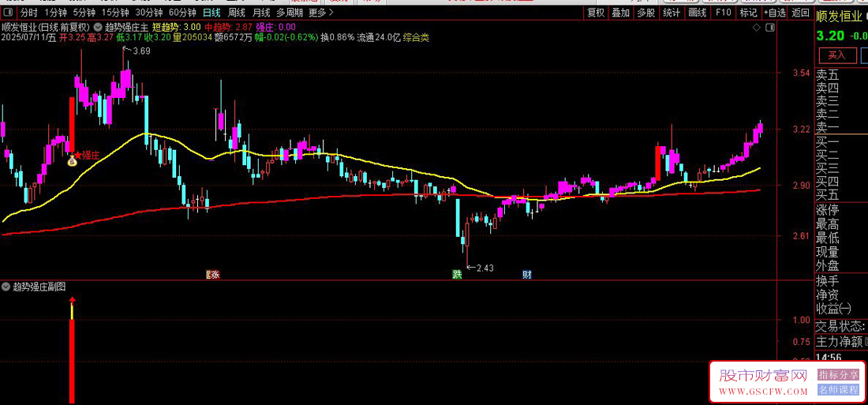Click the 指标分享 link in watermark
This screenshot has width=868, height=405.
(x=838, y=377)
